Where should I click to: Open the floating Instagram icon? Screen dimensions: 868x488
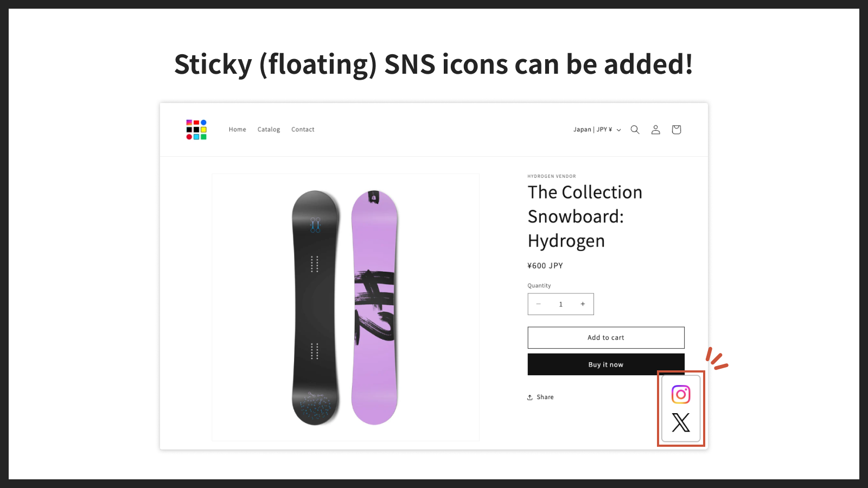coord(681,394)
